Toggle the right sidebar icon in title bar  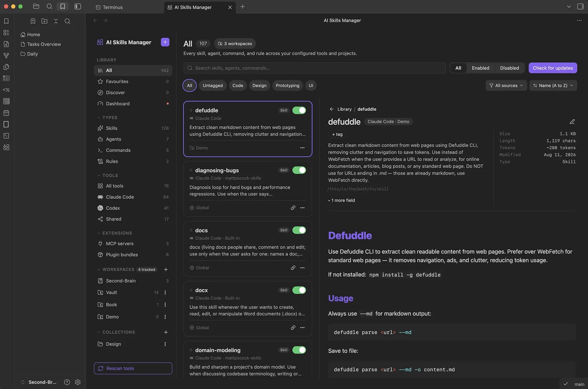tap(580, 6)
